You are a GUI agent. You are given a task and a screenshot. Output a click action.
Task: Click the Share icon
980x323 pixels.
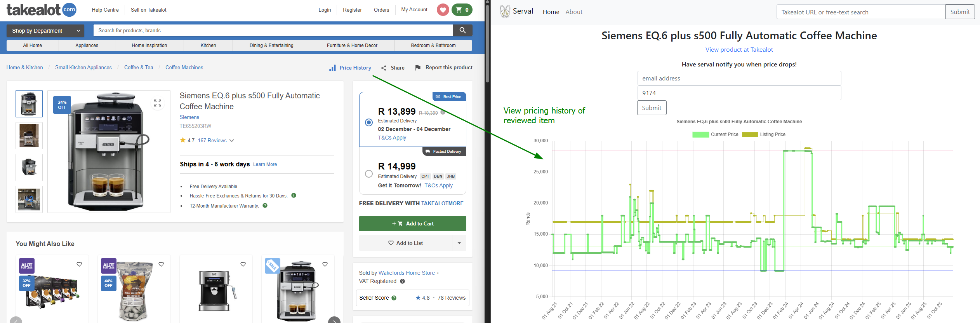click(384, 68)
